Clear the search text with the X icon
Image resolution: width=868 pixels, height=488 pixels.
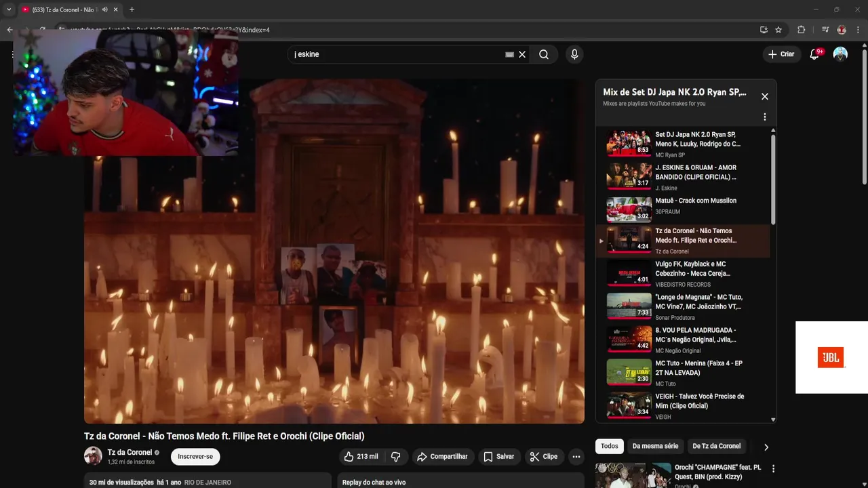click(522, 54)
